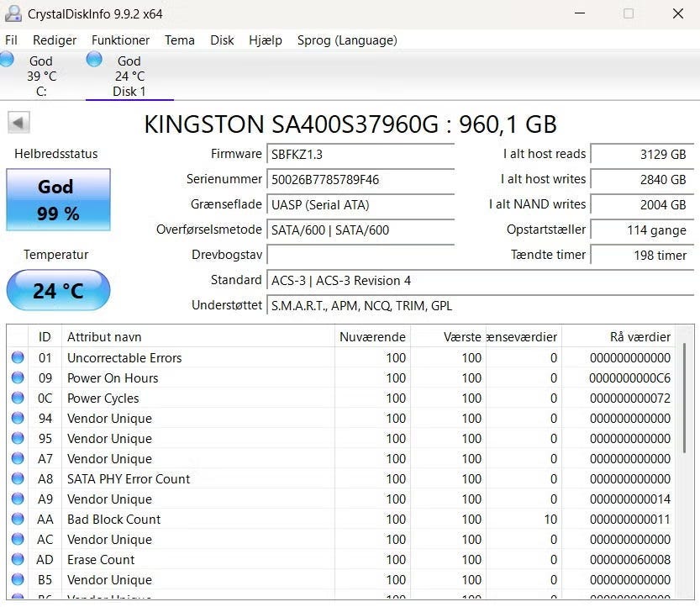Screen dimensions: 700x607
Task: Open the Disk menu
Action: click(222, 40)
